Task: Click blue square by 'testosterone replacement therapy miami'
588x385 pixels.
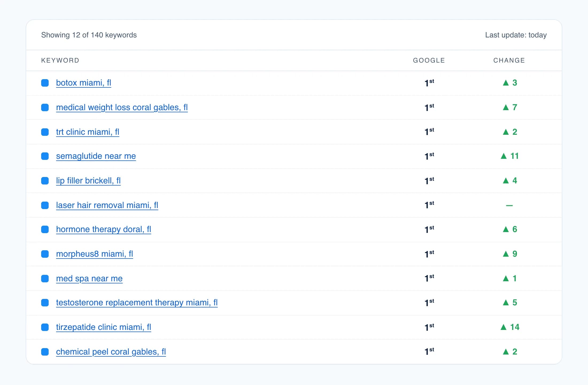Action: click(x=45, y=303)
